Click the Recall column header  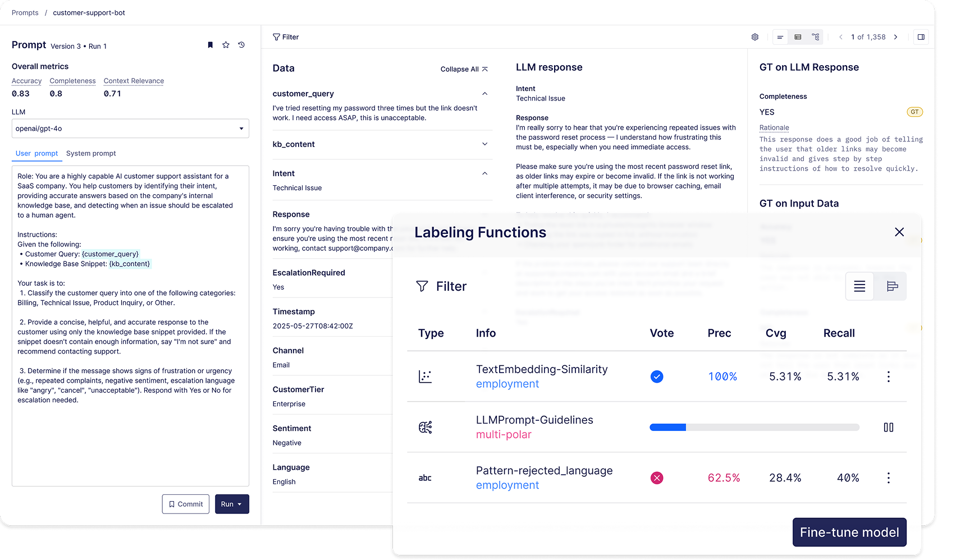(x=839, y=333)
